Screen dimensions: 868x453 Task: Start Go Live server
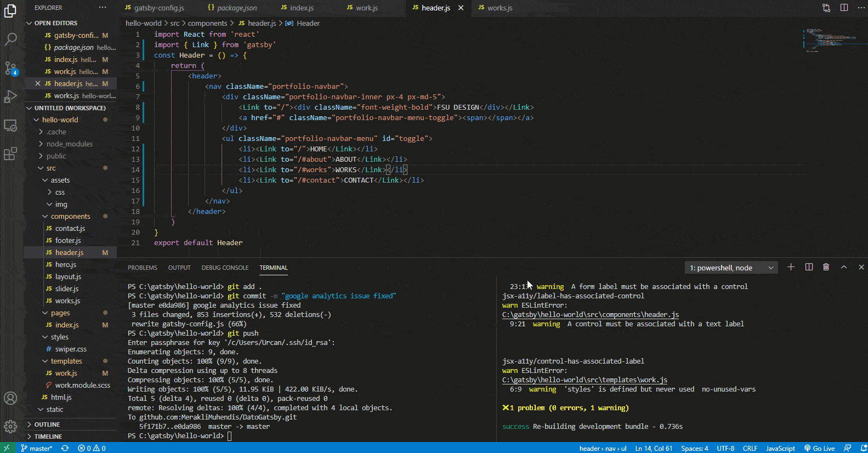tap(819, 448)
